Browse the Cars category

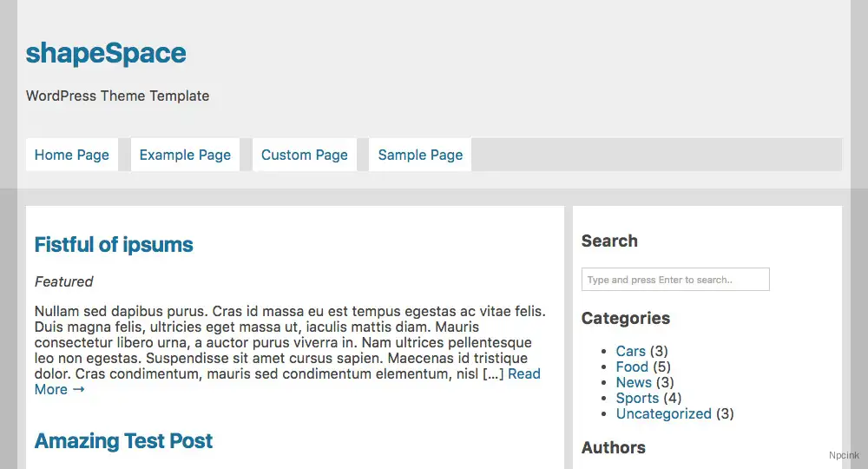tap(630, 351)
